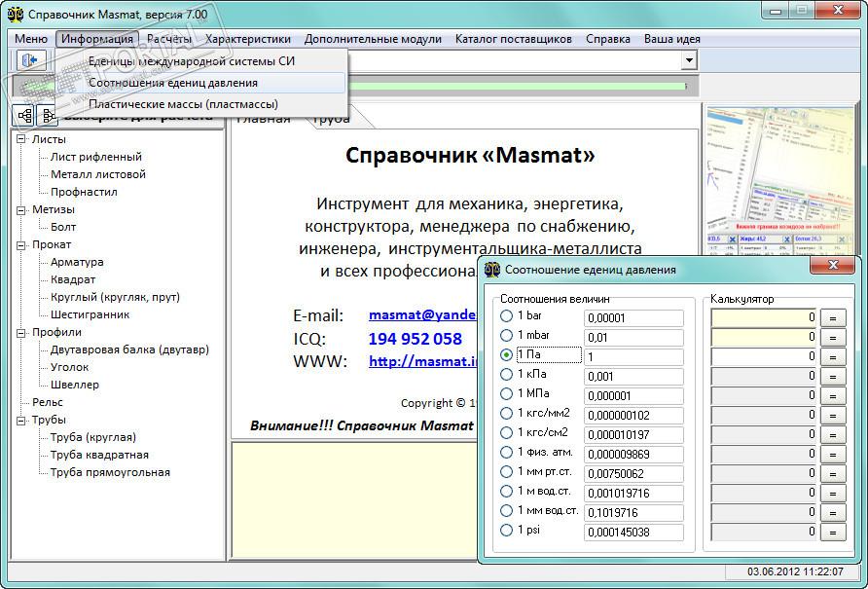Select Болт in the tree
This screenshot has height=589, width=868.
[63, 227]
